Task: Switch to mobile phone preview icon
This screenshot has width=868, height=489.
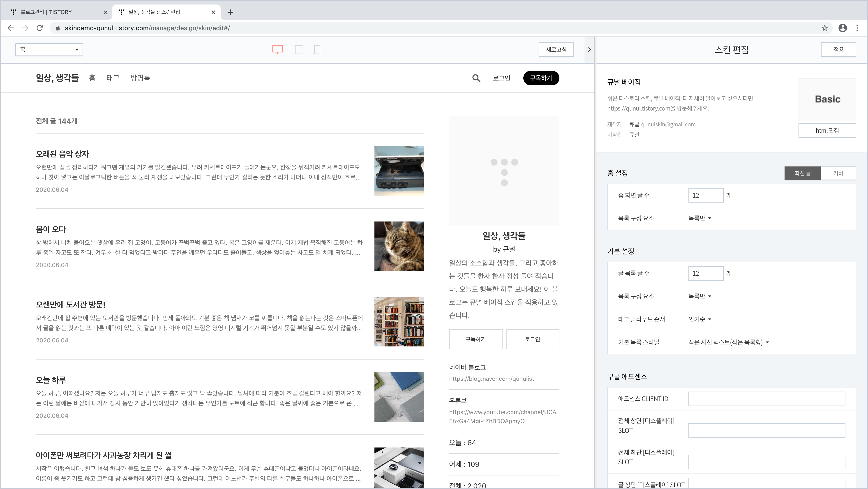Action: click(317, 50)
